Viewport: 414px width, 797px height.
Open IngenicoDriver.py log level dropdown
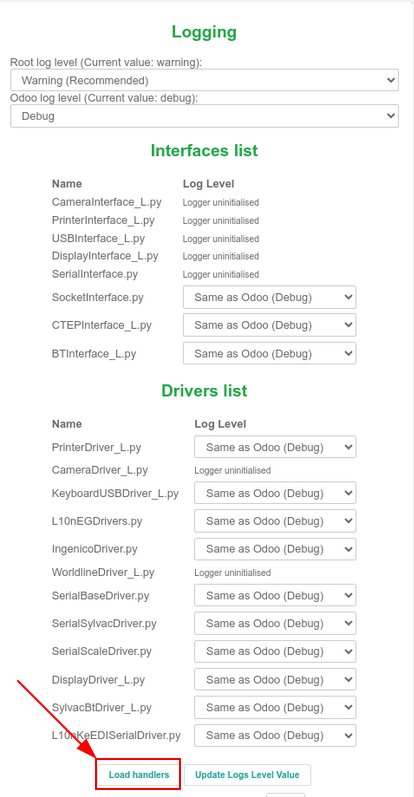tap(275, 549)
